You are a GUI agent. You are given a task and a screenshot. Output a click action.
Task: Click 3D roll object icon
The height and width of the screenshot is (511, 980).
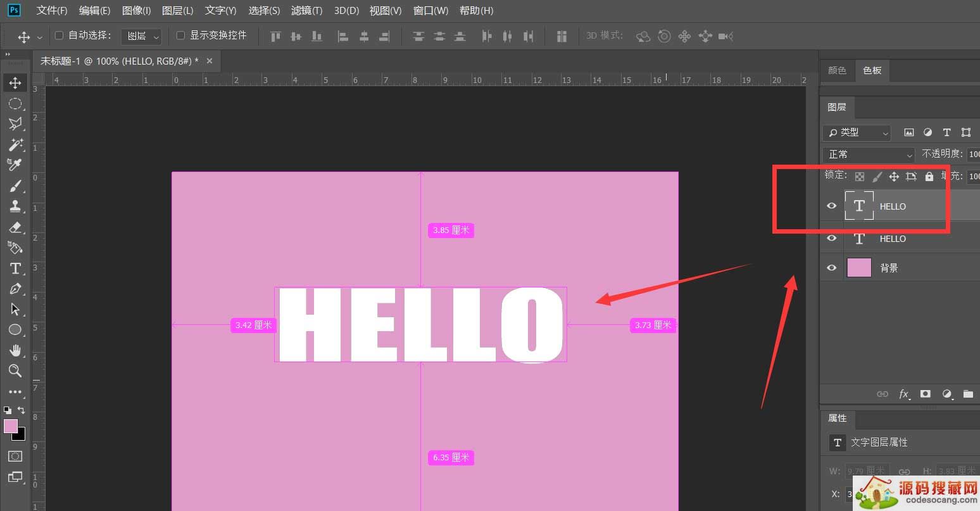(664, 36)
